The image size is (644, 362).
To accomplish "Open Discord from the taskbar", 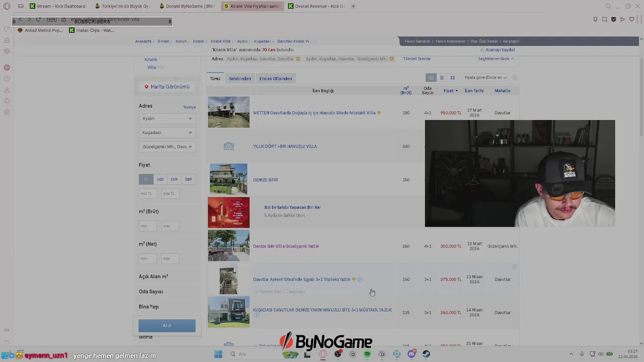I will pyautogui.click(x=412, y=354).
